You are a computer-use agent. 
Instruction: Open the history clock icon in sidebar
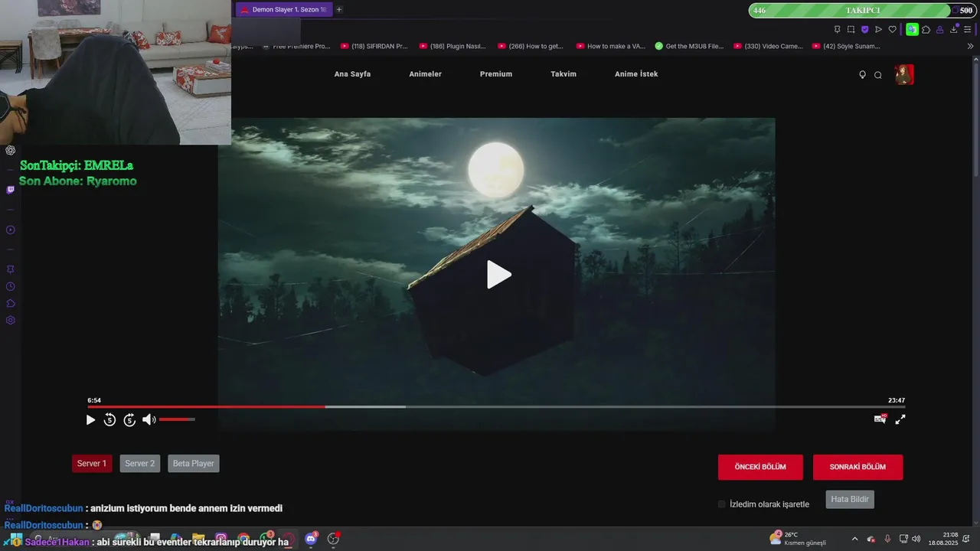tap(11, 286)
